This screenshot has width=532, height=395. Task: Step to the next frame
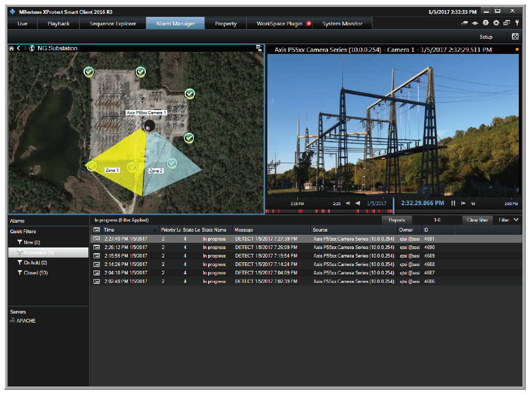[x=463, y=203]
